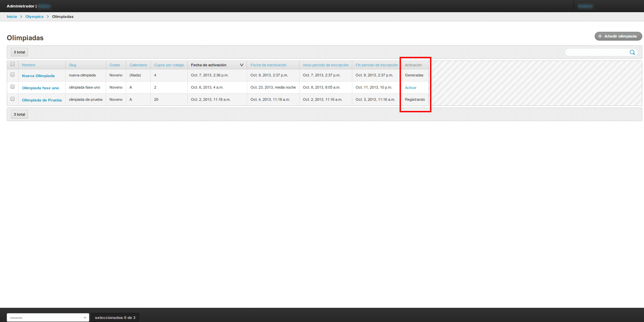Open the Olimpiada de Prueba entry
The height and width of the screenshot is (322, 644).
coord(42,100)
